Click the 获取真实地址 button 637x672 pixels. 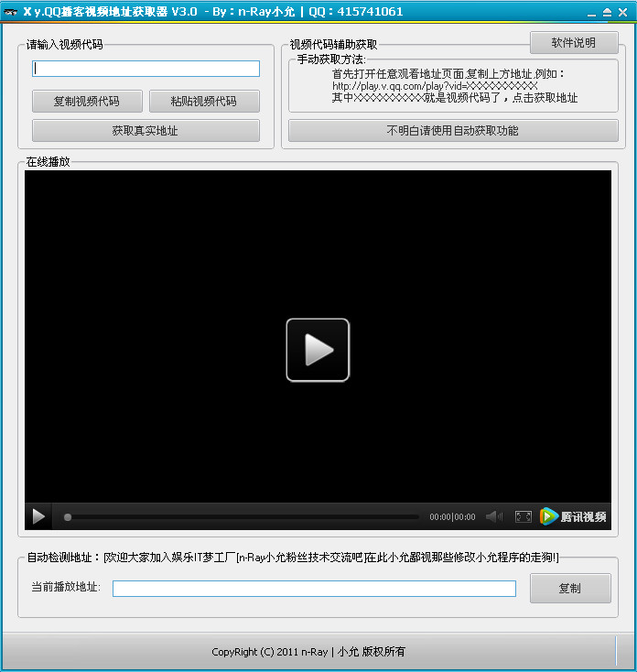point(146,130)
